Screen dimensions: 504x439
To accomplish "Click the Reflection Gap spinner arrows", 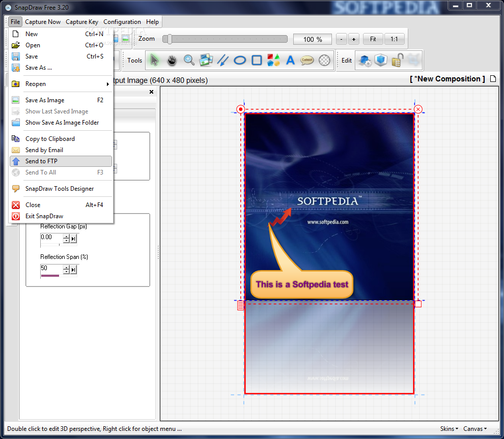I will (66, 238).
